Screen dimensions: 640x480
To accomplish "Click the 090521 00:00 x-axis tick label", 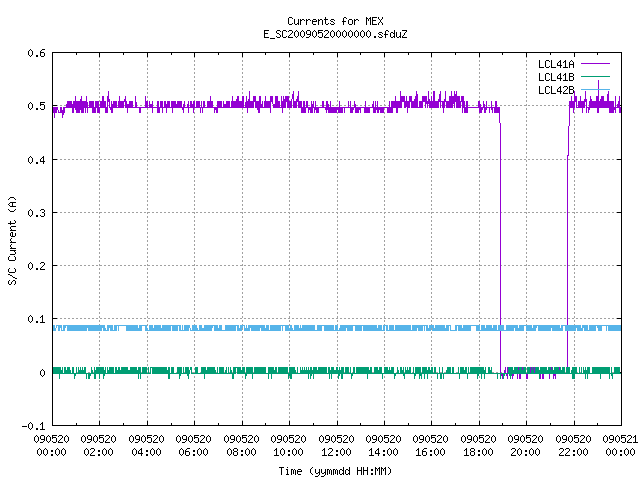I will click(x=620, y=446).
